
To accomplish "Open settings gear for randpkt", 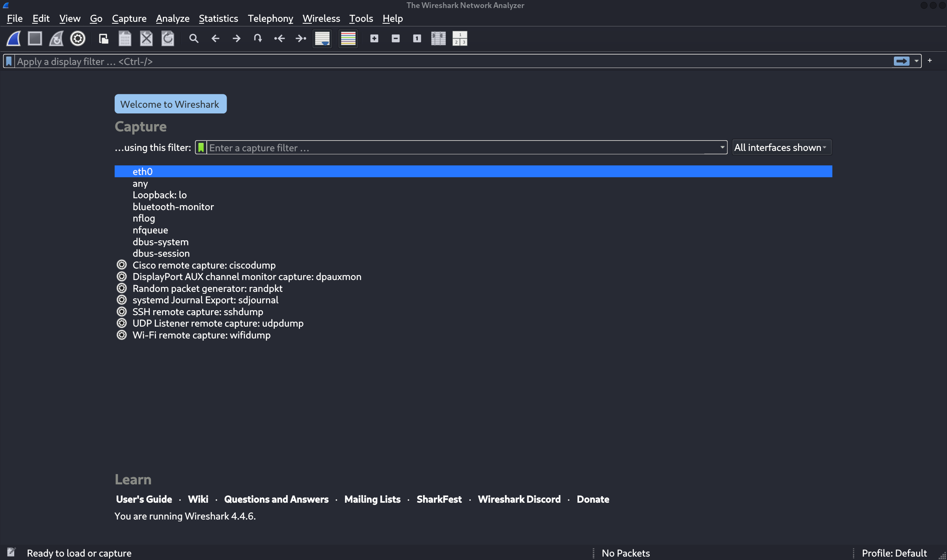I will [x=122, y=288].
